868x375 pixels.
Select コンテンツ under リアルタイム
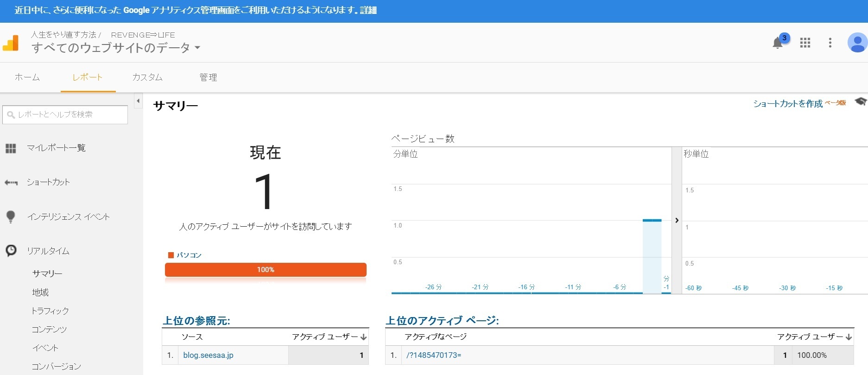[x=49, y=329]
